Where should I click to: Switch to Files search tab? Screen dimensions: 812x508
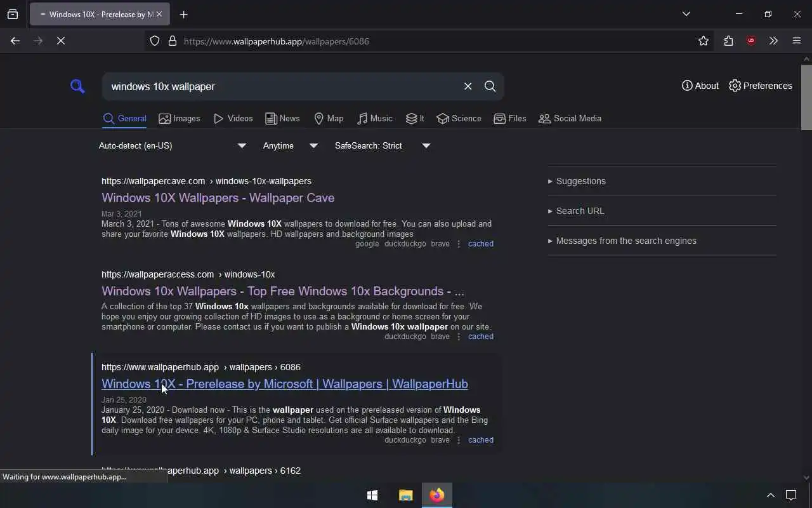pos(510,119)
